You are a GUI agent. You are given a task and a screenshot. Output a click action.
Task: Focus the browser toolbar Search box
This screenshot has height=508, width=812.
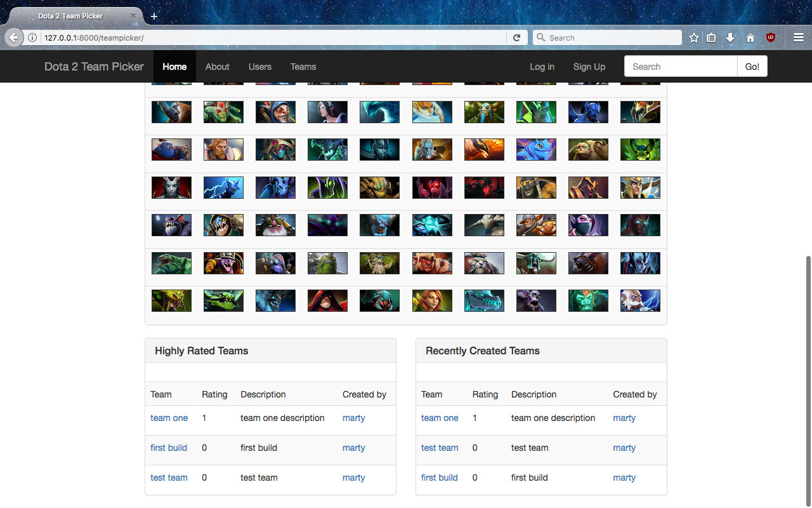pyautogui.click(x=607, y=37)
